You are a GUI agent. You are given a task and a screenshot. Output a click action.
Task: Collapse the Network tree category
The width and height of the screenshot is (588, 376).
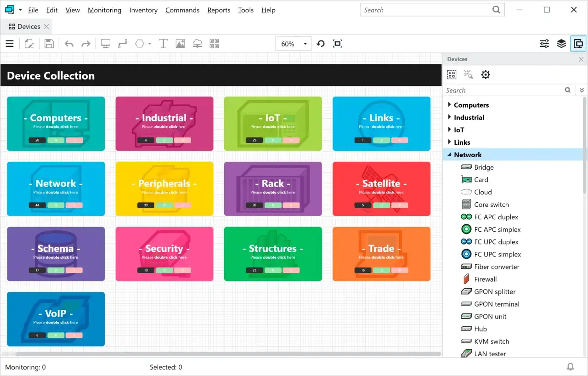pyautogui.click(x=449, y=155)
